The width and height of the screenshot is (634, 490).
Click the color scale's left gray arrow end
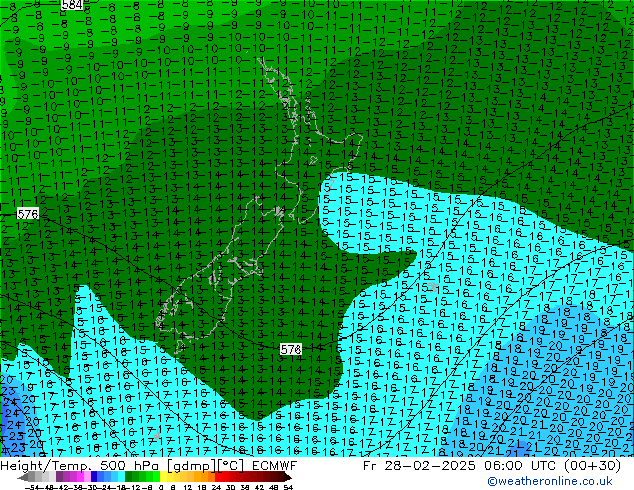[22, 477]
